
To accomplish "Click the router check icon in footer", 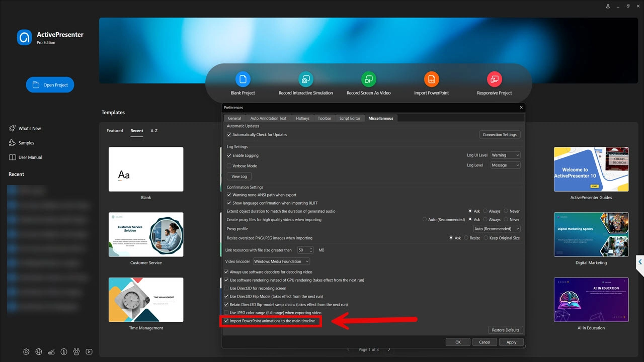I will (51, 352).
